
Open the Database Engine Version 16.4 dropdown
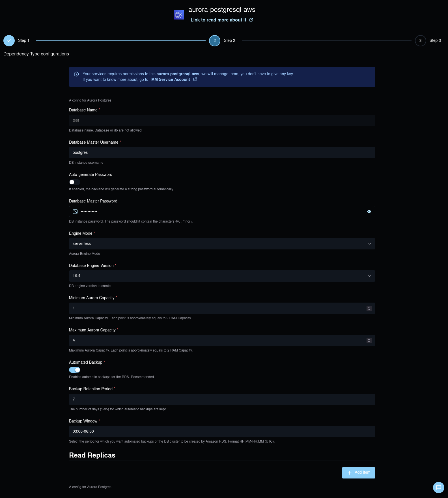222,276
